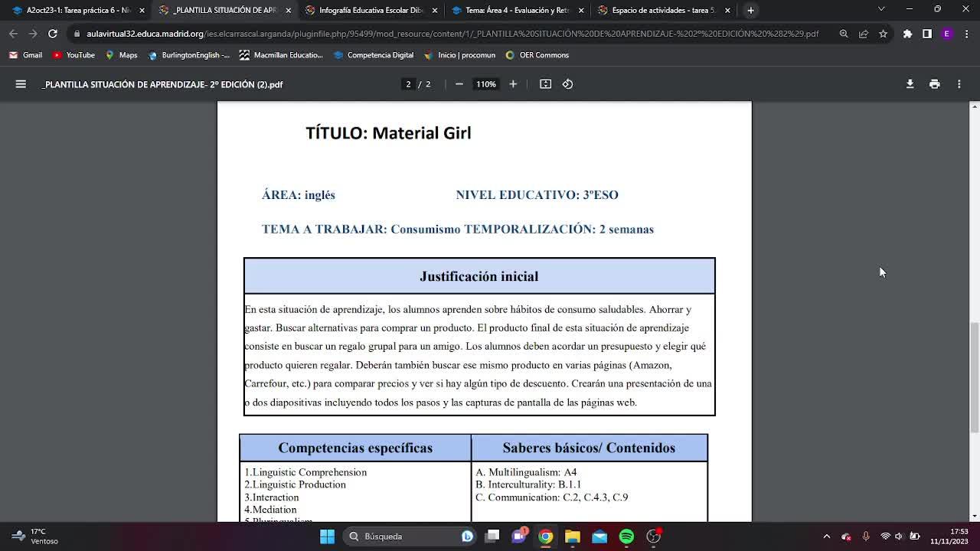Zoom in the PDF document
The image size is (980, 551).
click(x=513, y=84)
